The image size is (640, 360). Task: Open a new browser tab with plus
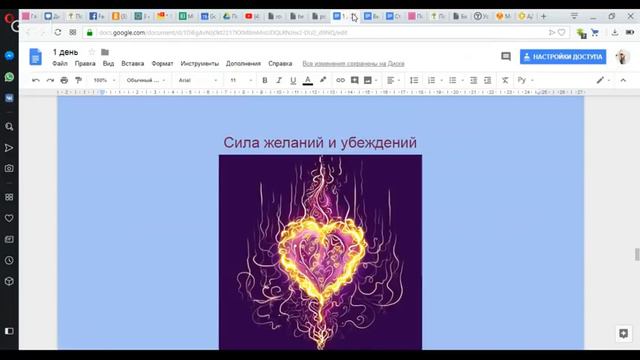pyautogui.click(x=544, y=16)
